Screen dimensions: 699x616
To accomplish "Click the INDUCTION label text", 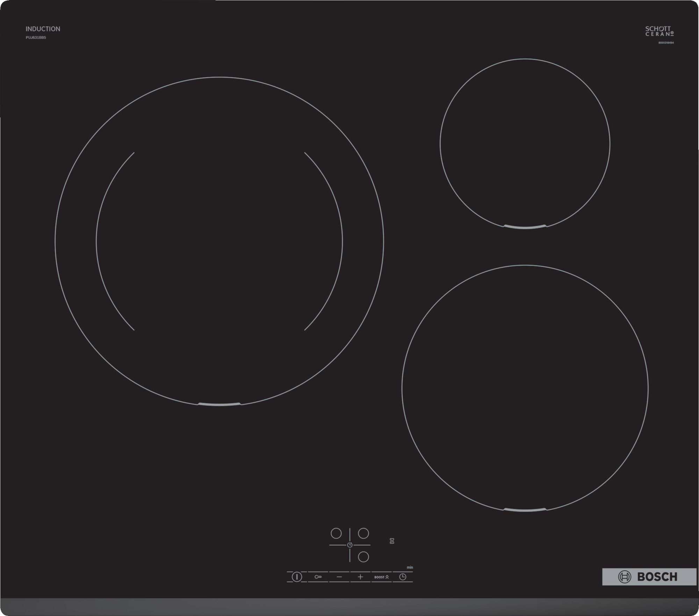I will (x=43, y=29).
